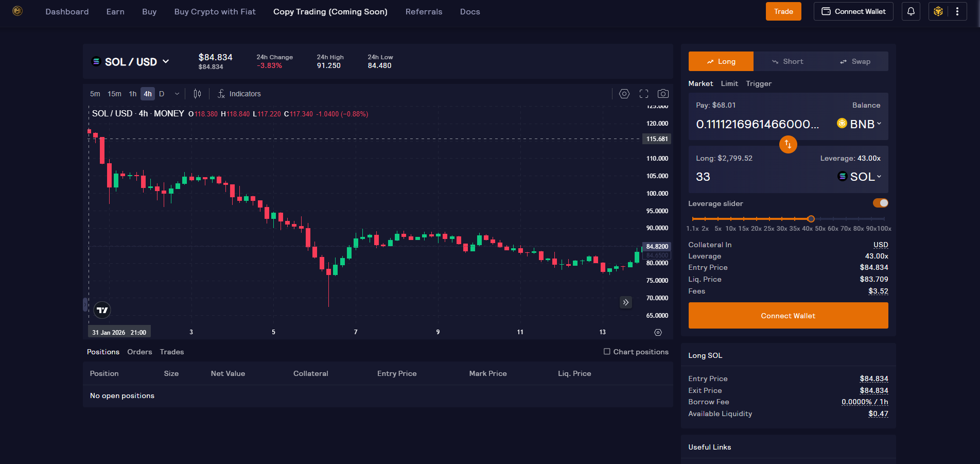This screenshot has width=980, height=464.
Task: Enable the Chart positions checkbox
Action: (607, 352)
